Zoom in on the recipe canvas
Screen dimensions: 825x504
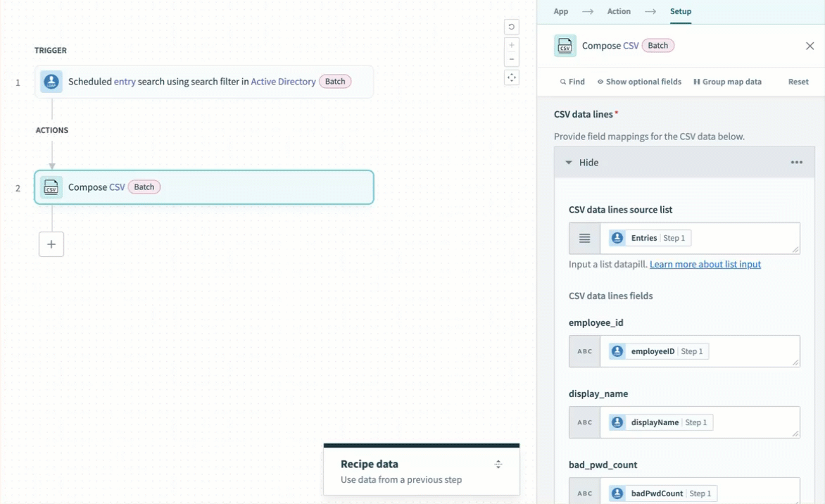coord(512,45)
